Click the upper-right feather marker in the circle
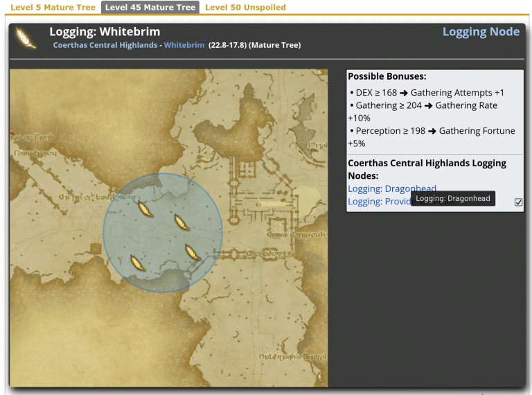 [x=182, y=222]
